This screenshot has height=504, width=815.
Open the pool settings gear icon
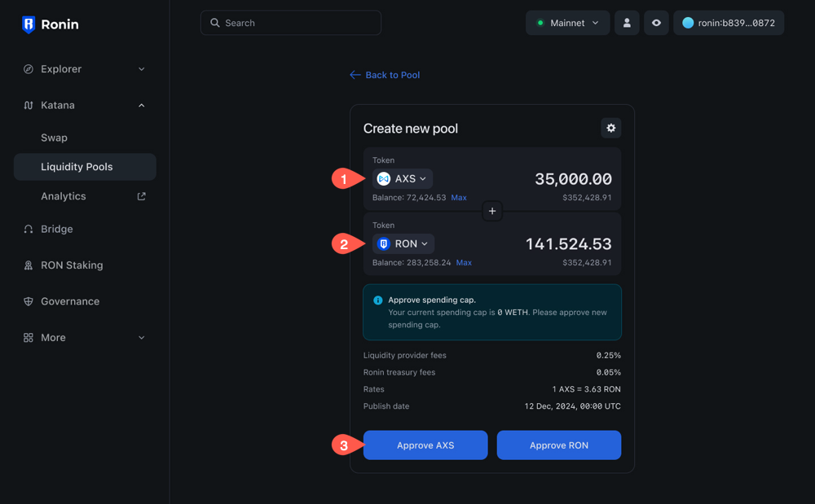pos(610,128)
